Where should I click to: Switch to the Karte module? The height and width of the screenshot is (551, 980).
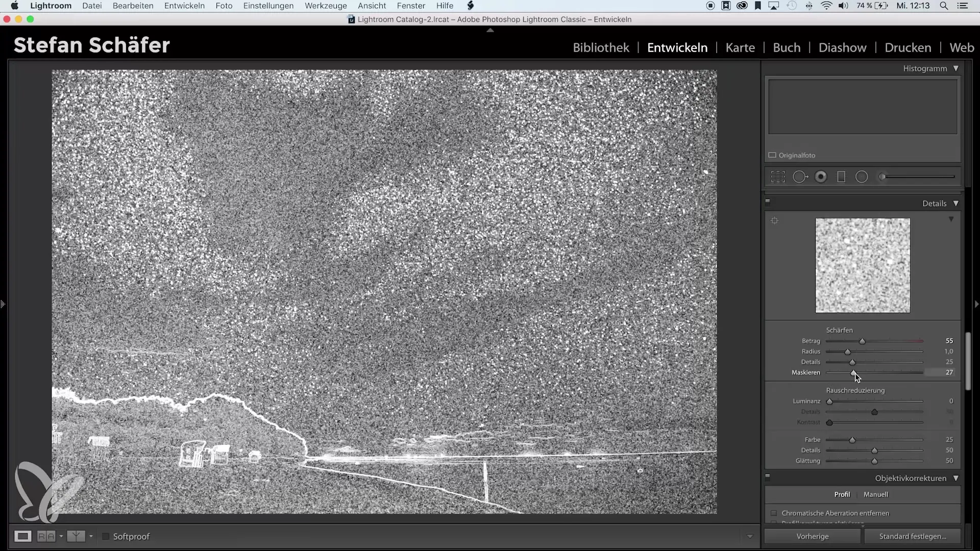pyautogui.click(x=740, y=47)
